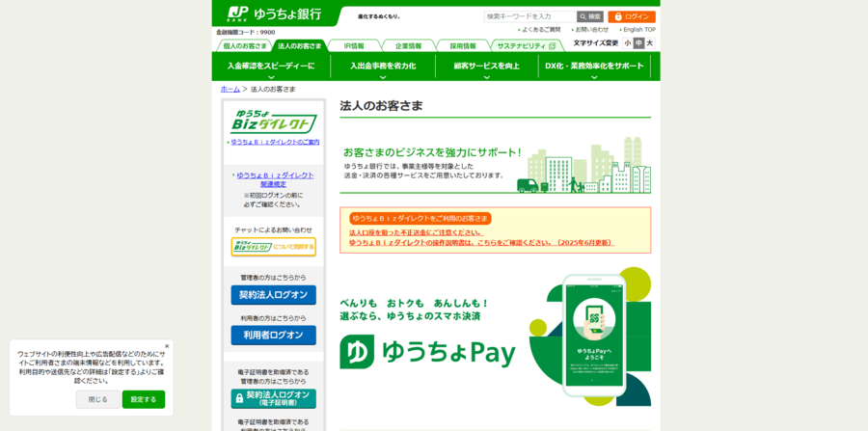The height and width of the screenshot is (431, 868).
Task: Expand the 入出金事務を省力化 menu
Action: [383, 67]
